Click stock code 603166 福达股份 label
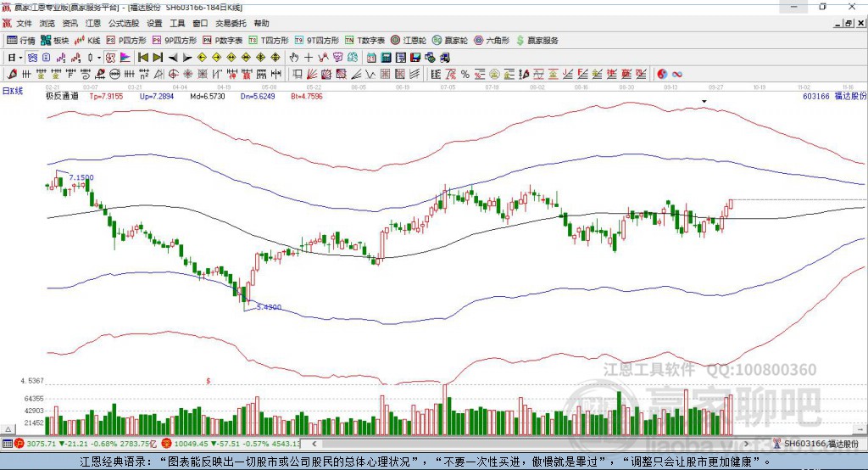 coord(834,97)
